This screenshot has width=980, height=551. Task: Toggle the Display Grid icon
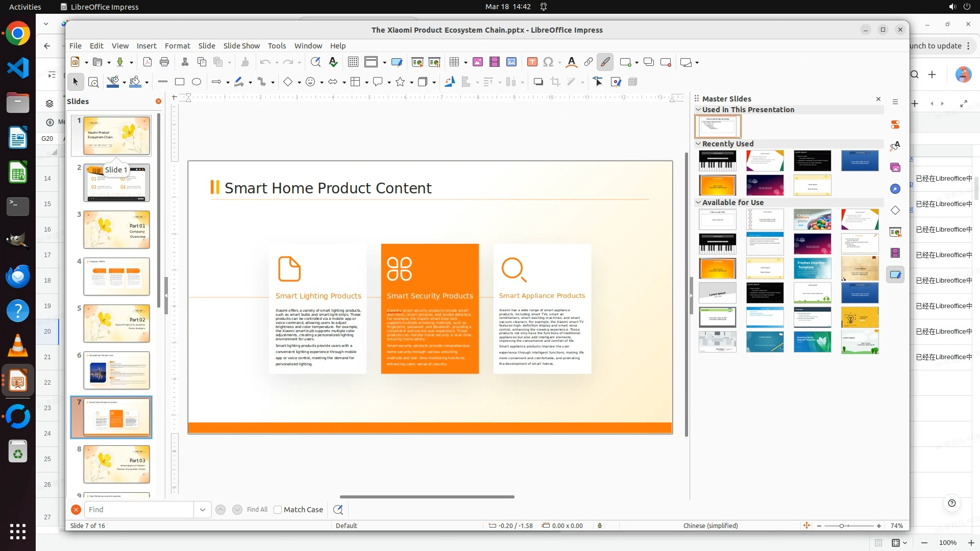[353, 62]
